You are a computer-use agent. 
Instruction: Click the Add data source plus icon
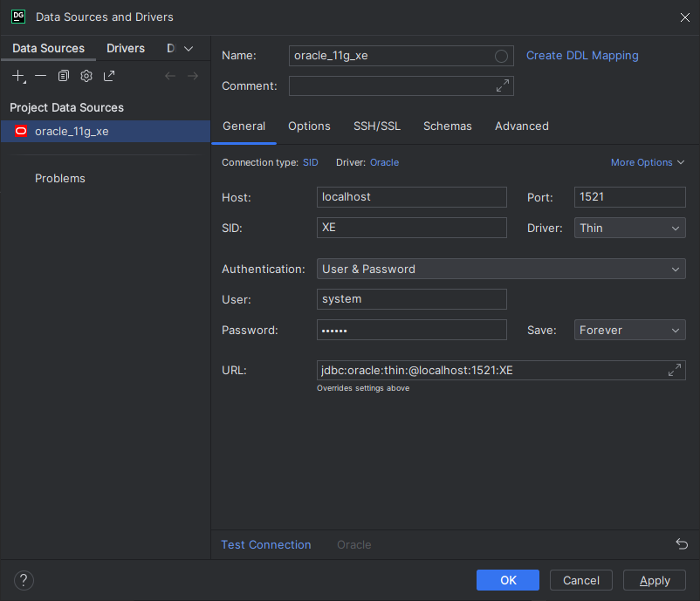18,76
